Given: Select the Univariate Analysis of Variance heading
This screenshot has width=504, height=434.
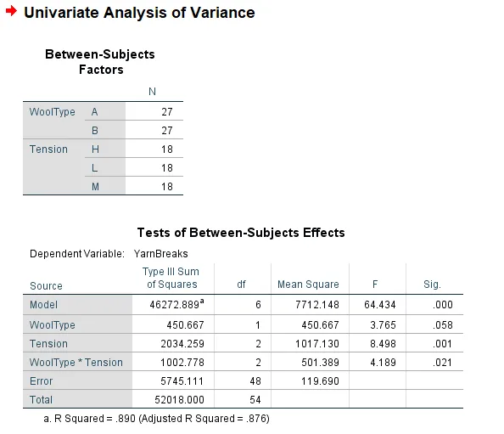Looking at the screenshot, I should pyautogui.click(x=139, y=13).
